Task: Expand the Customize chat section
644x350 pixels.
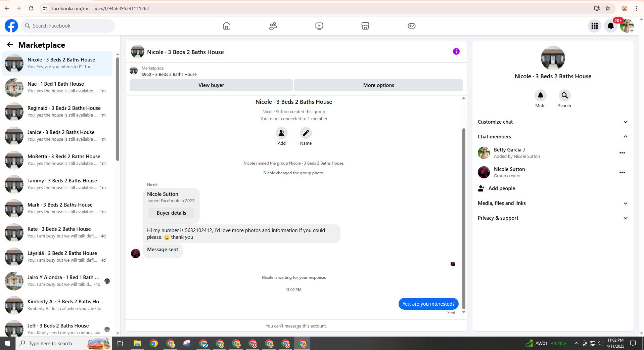Action: pyautogui.click(x=553, y=122)
